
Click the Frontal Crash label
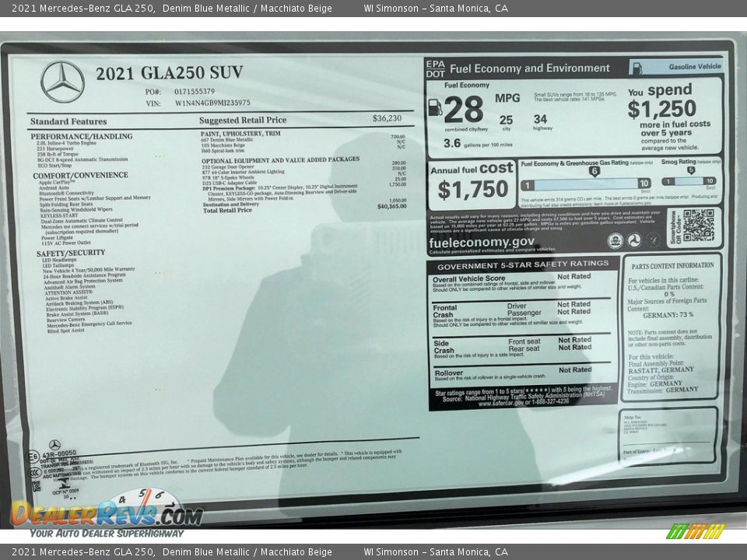[x=445, y=311]
